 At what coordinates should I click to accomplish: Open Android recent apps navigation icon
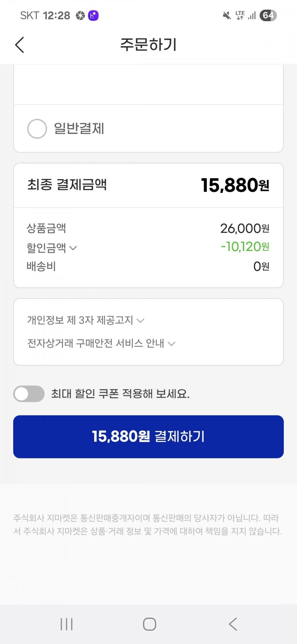coord(66,624)
